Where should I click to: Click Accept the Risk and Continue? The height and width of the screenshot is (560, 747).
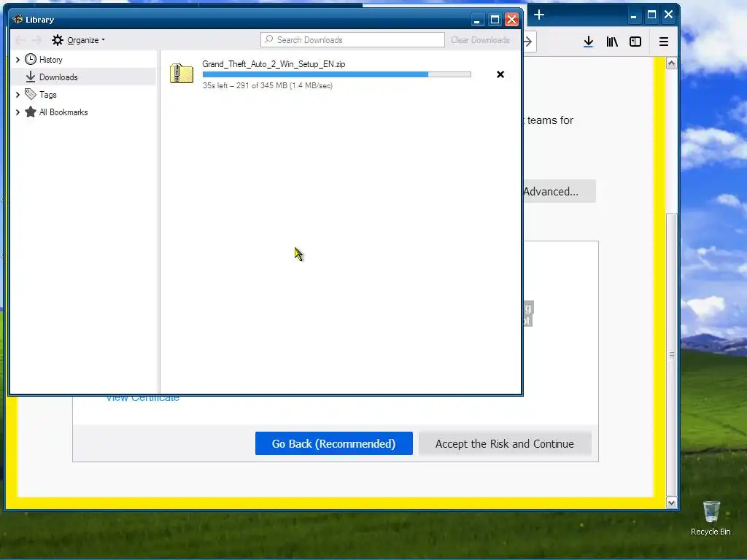[x=505, y=443]
